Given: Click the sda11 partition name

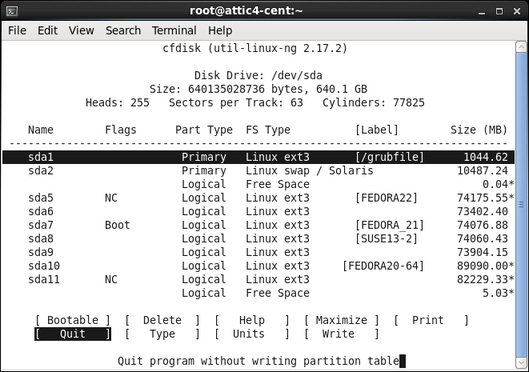Looking at the screenshot, I should click(x=44, y=280).
